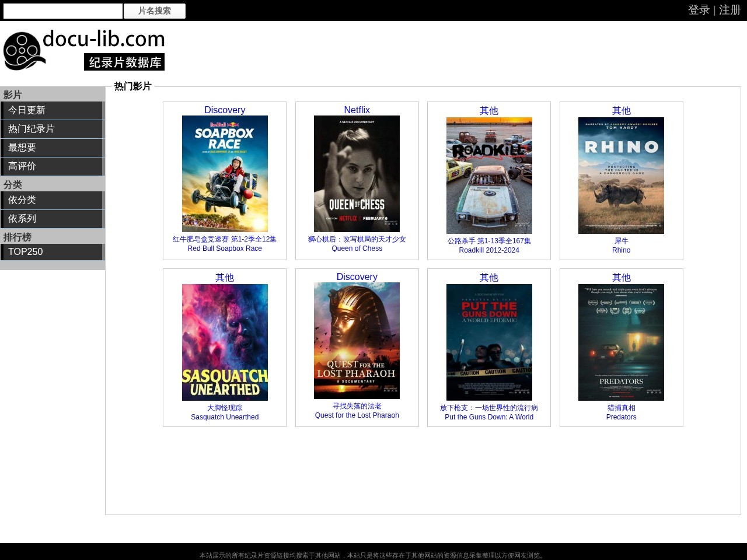Open the Red Bull Soapbox Race poster
This screenshot has width=747, height=560.
(225, 174)
